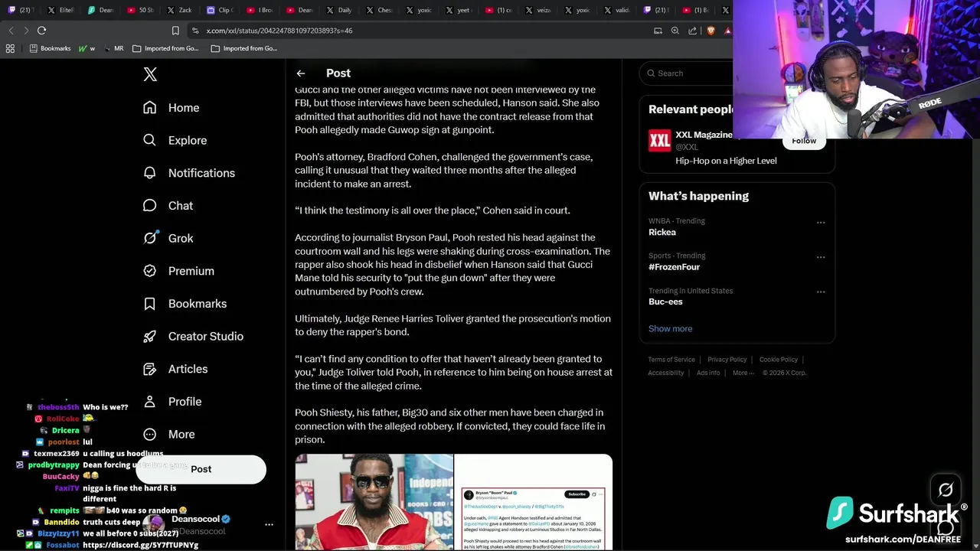
Task: Click the Post compose button
Action: [x=201, y=469]
